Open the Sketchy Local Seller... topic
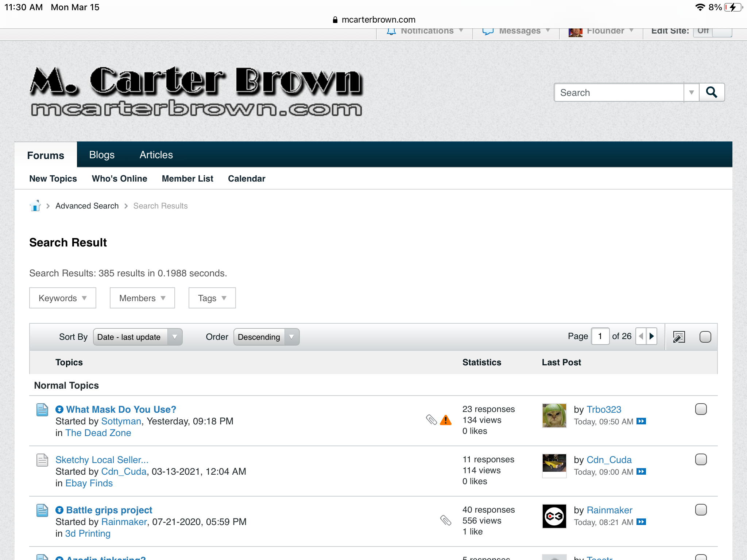 (x=102, y=460)
